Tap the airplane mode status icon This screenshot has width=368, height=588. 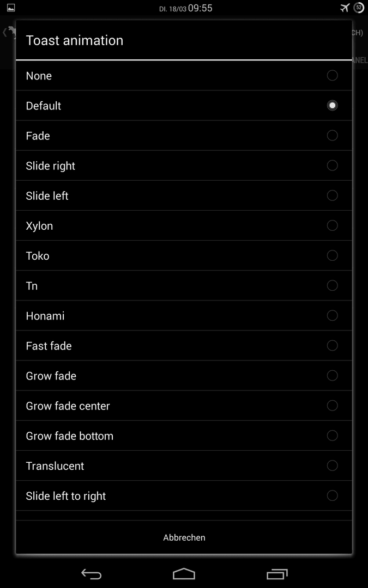tap(345, 8)
